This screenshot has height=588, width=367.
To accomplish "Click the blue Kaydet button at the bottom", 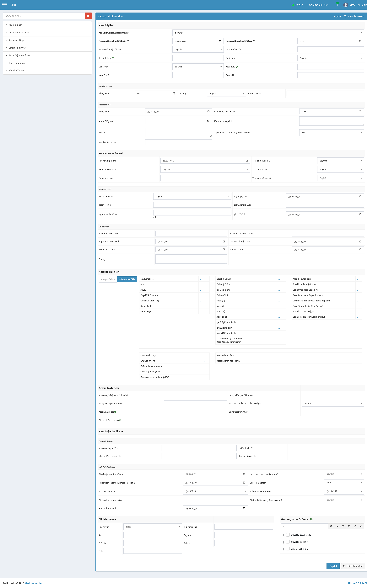I will pyautogui.click(x=333, y=566).
